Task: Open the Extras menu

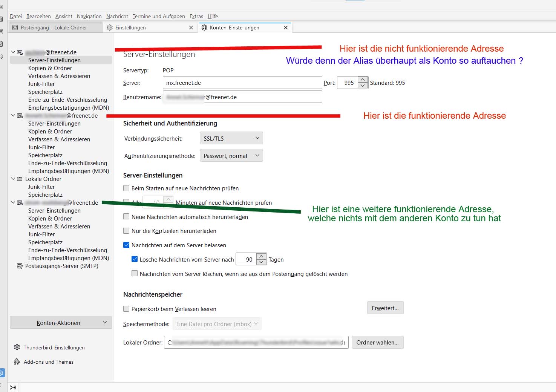Action: tap(196, 16)
